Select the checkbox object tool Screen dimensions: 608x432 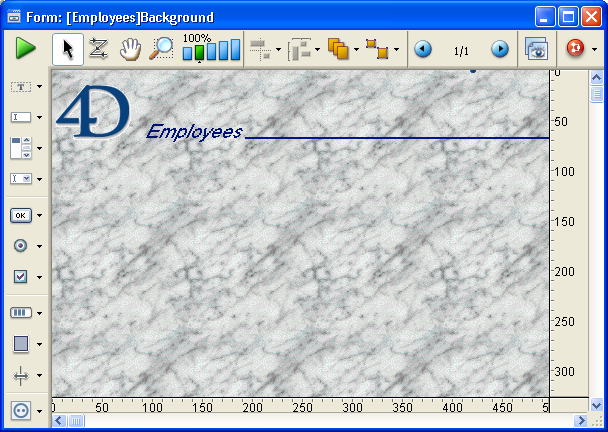click(x=21, y=276)
